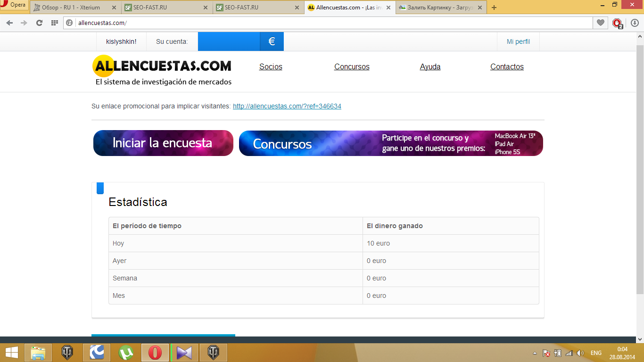This screenshot has height=362, width=644.
Task: Select the 10 euro value
Action: tap(378, 243)
